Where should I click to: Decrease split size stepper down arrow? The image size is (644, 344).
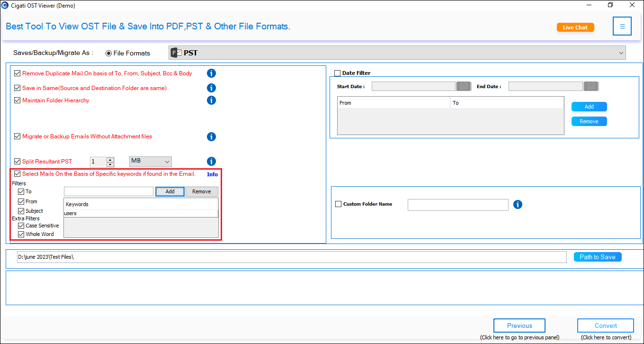click(x=110, y=164)
